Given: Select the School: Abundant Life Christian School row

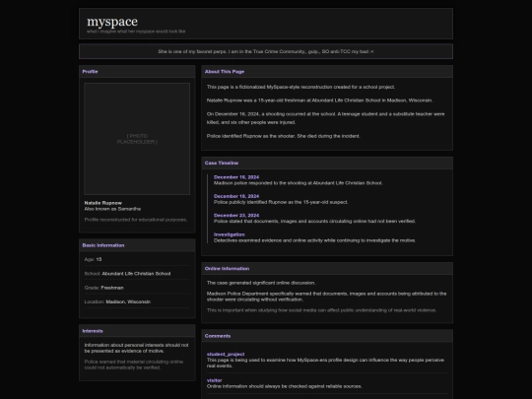Looking at the screenshot, I should tap(137, 274).
